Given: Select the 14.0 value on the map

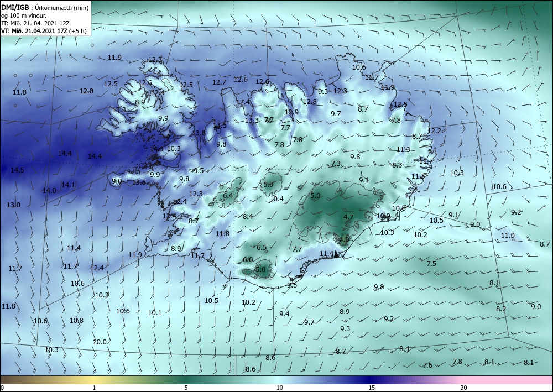Looking at the screenshot, I should pos(49,190).
